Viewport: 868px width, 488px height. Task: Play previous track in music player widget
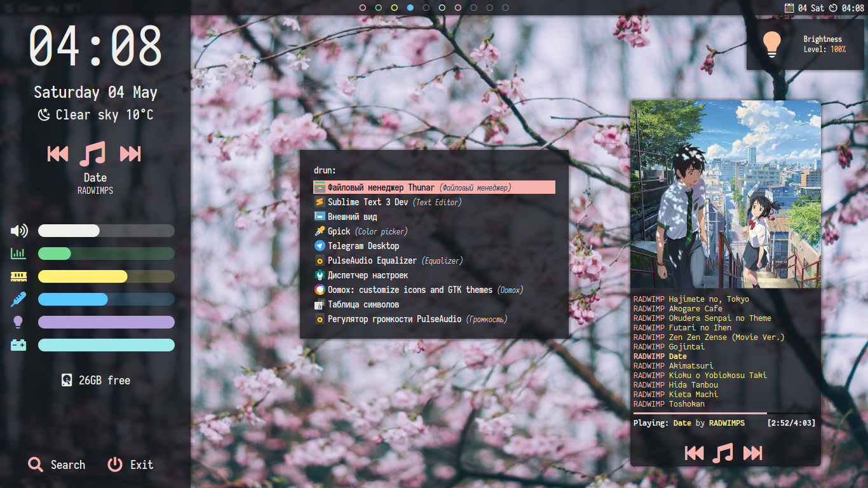695,453
